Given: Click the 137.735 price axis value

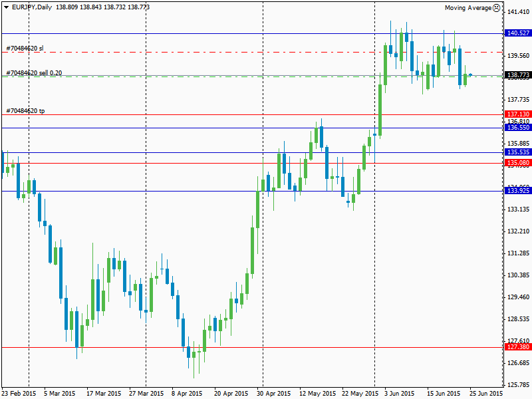Looking at the screenshot, I should click(x=518, y=99).
